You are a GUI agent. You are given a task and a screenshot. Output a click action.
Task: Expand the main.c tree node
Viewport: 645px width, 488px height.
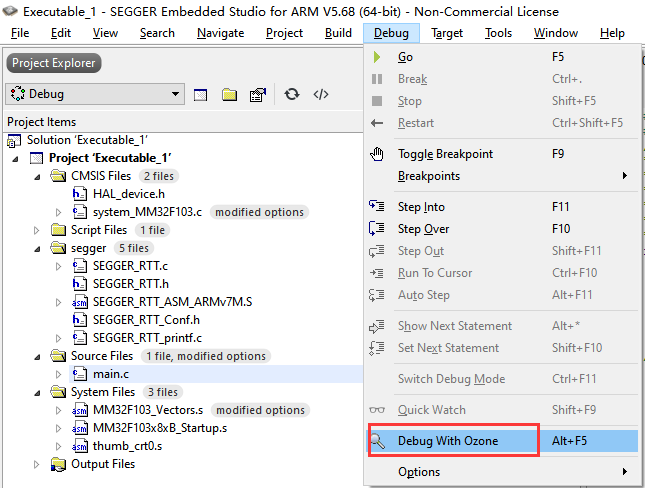click(x=58, y=374)
